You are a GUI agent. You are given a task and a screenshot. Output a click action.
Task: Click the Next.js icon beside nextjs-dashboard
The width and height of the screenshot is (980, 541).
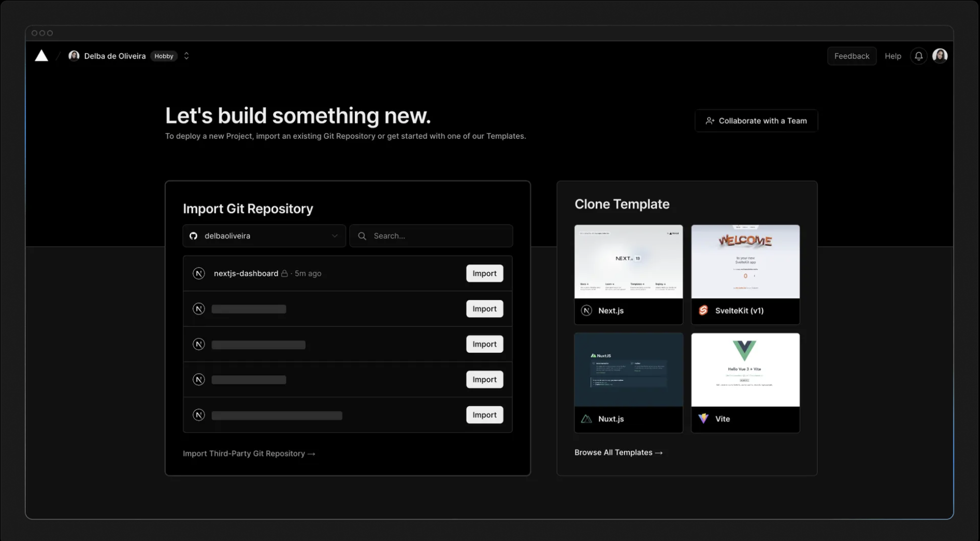[199, 274]
